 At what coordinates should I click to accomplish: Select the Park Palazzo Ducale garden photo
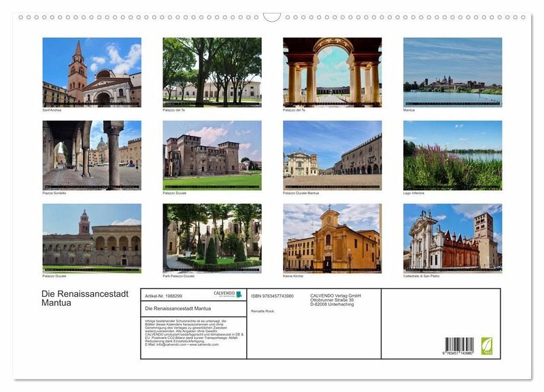click(211, 238)
